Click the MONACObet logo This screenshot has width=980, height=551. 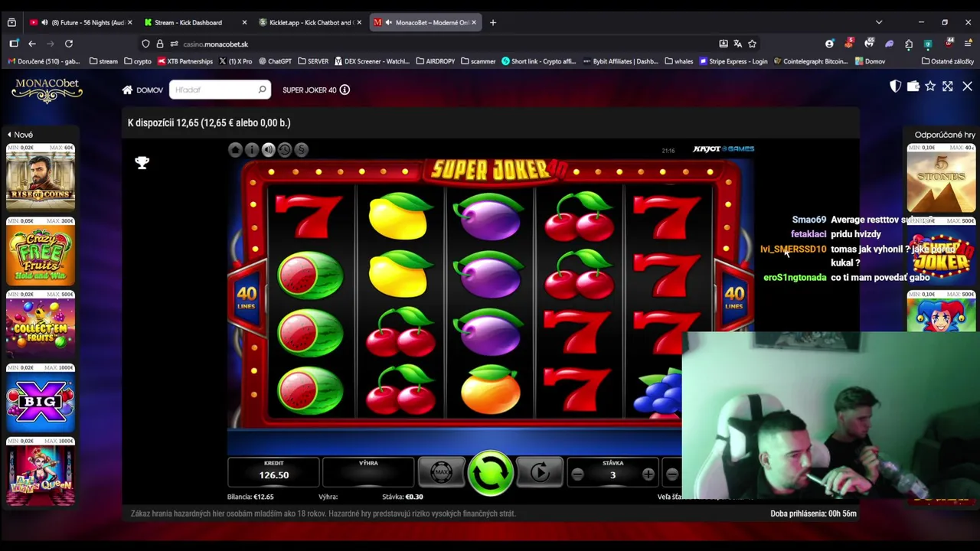[x=47, y=90]
